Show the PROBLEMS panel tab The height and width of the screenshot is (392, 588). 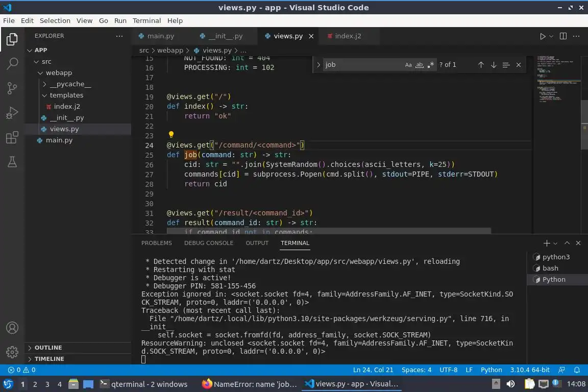pos(156,243)
